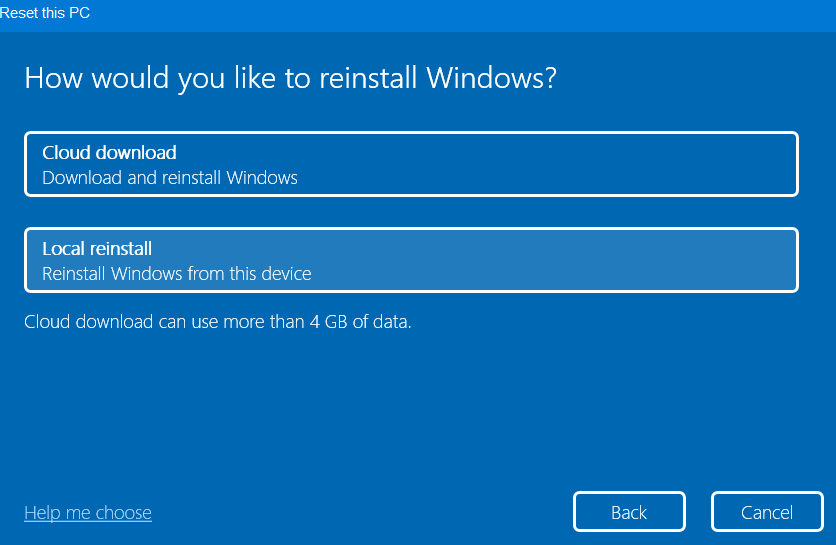The image size is (836, 545).
Task: Cancel the Reset this PC wizard
Action: coord(766,512)
